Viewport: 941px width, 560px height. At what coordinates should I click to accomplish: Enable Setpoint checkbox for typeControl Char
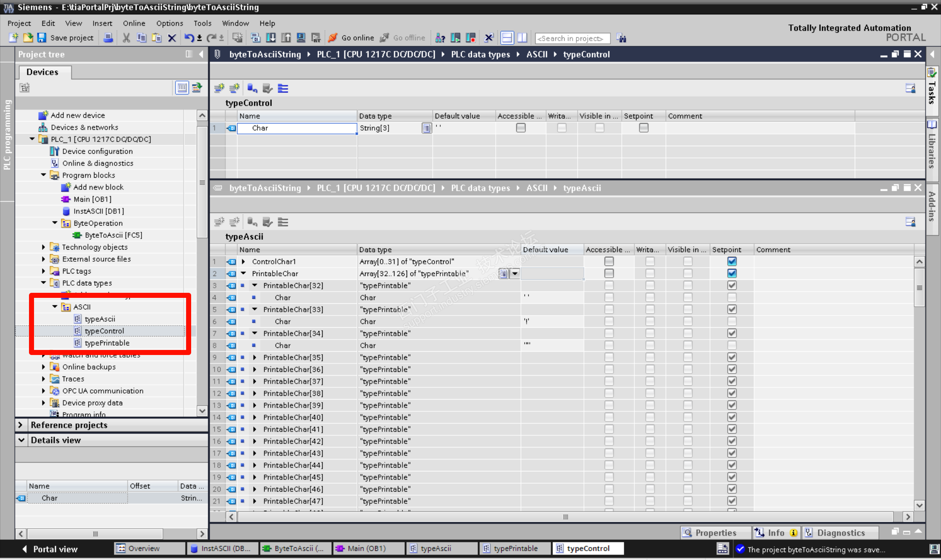click(x=643, y=128)
